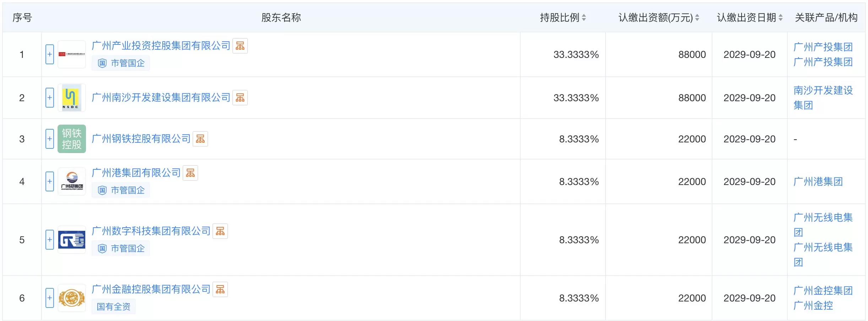
Task: Open the 广州产投集团 related product link
Action: point(823,46)
